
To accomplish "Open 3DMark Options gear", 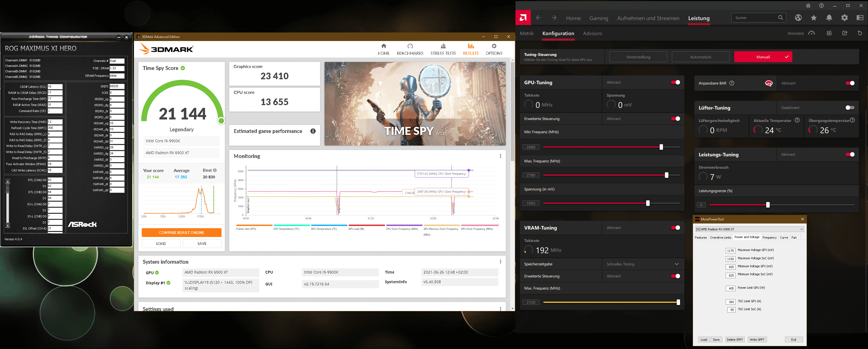I will 494,46.
